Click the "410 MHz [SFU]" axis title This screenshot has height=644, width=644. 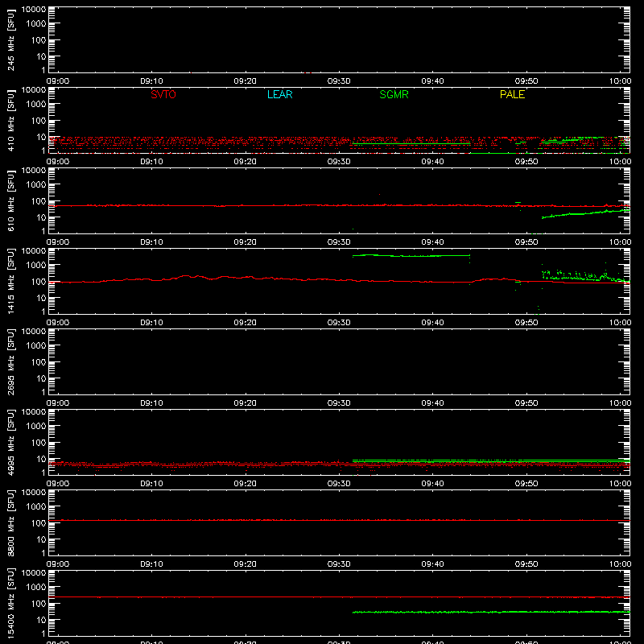pyautogui.click(x=10, y=120)
